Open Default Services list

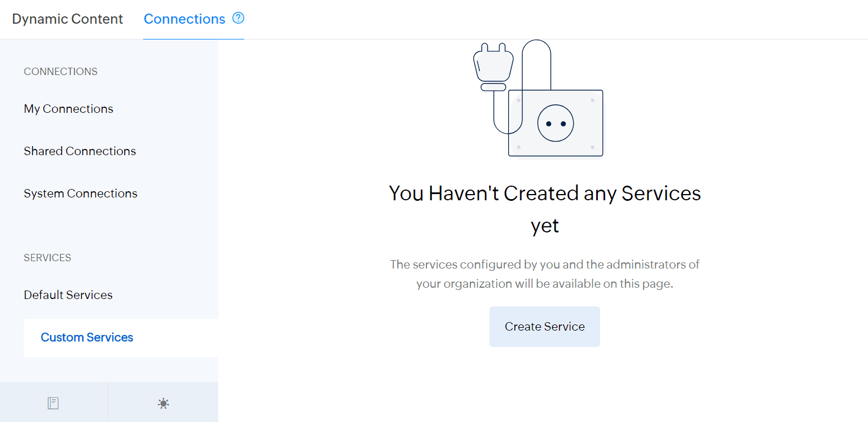click(68, 295)
